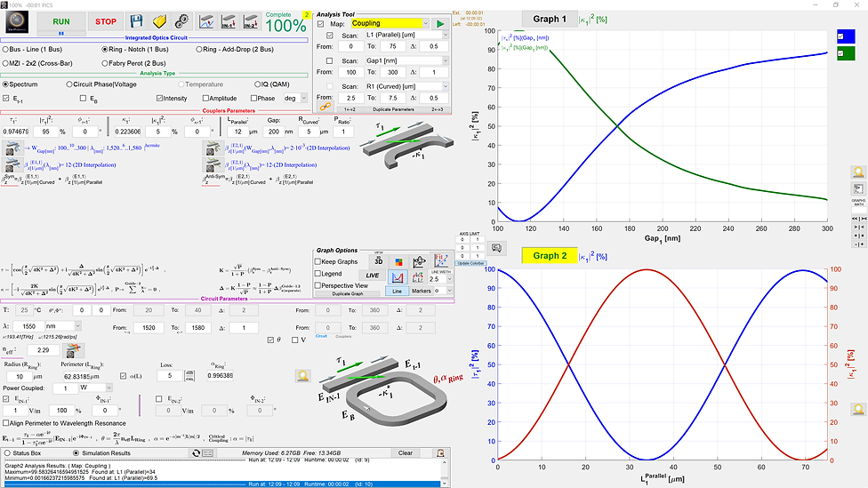Open the deg phase unit dropdown
This screenshot has width=868, height=488.
pyautogui.click(x=294, y=99)
